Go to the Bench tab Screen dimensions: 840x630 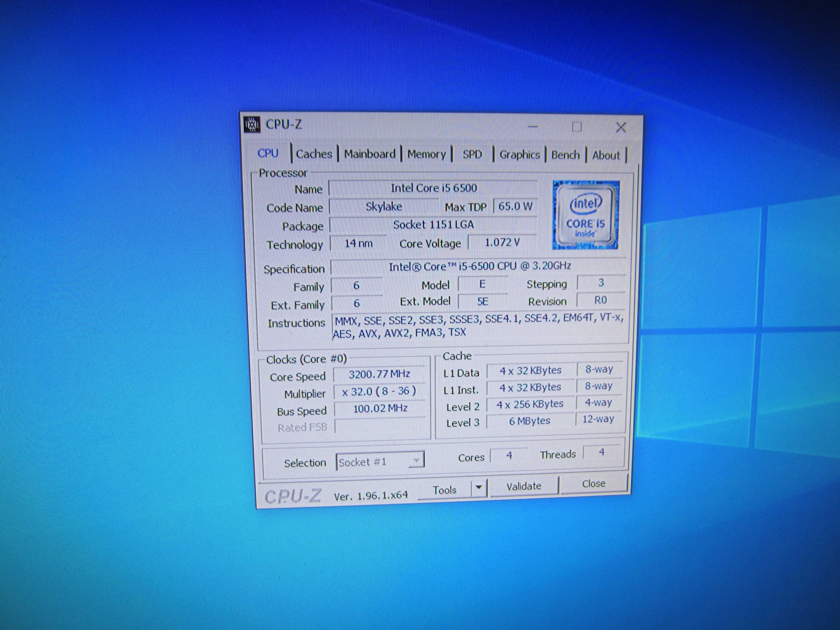pos(566,155)
